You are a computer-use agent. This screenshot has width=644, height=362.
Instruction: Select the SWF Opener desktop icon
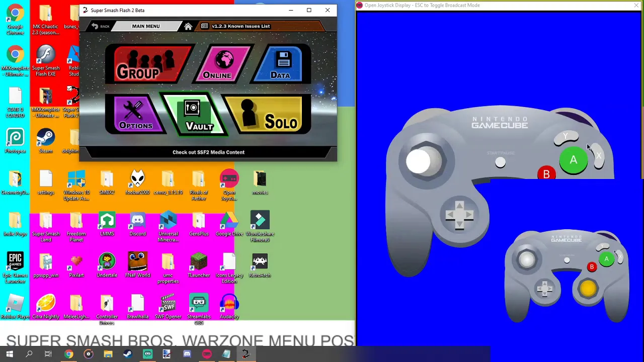pyautogui.click(x=168, y=307)
